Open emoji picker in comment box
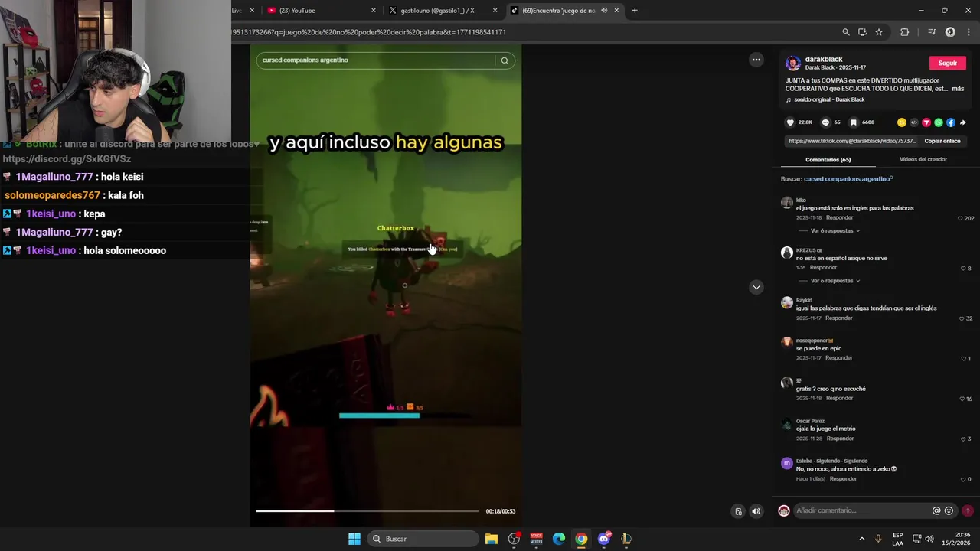Image resolution: width=980 pixels, height=551 pixels. [949, 510]
